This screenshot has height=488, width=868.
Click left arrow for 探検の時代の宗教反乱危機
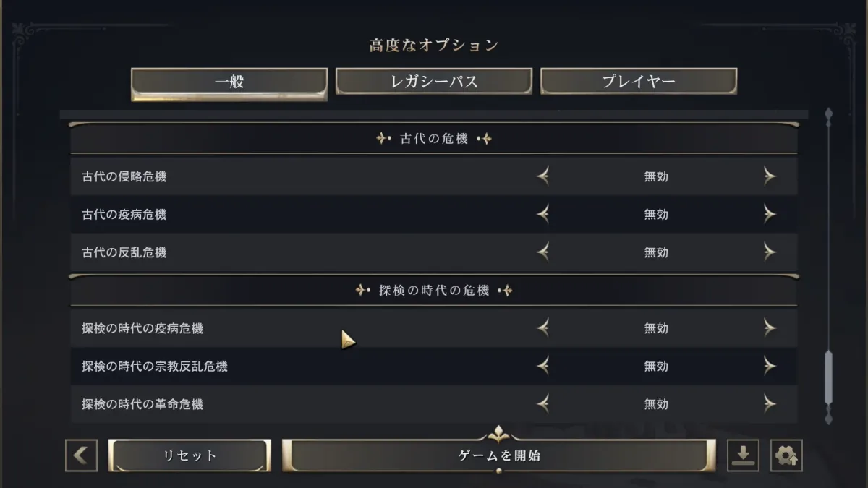[x=543, y=367]
